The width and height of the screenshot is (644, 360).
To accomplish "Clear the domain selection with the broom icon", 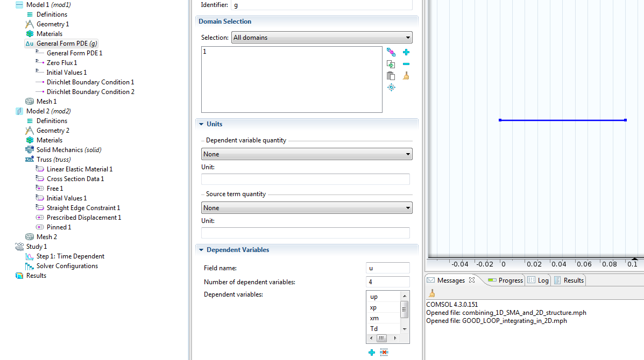I will pyautogui.click(x=406, y=76).
